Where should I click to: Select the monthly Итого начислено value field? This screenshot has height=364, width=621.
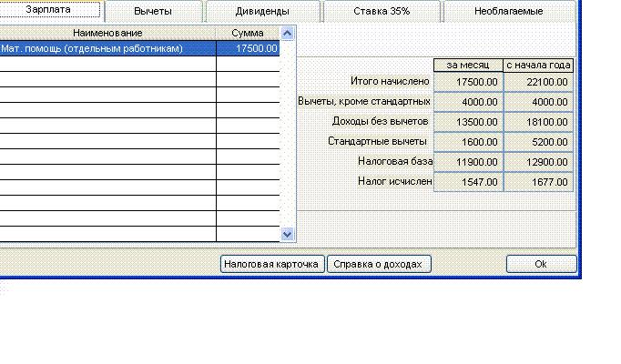pyautogui.click(x=467, y=82)
